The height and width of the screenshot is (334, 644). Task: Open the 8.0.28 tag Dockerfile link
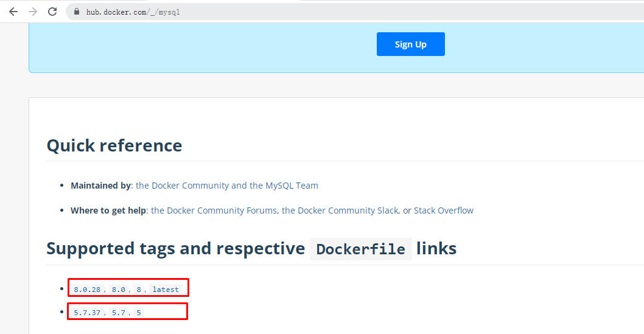[x=87, y=290]
